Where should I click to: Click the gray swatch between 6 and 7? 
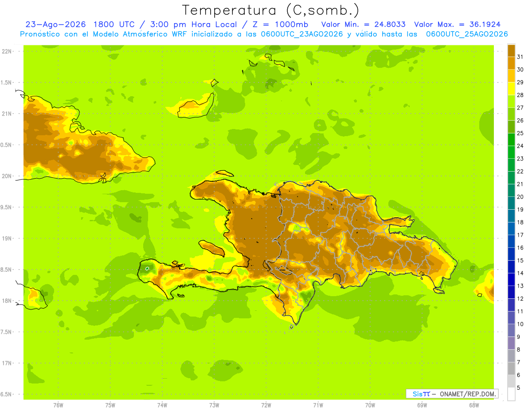coord(511,368)
